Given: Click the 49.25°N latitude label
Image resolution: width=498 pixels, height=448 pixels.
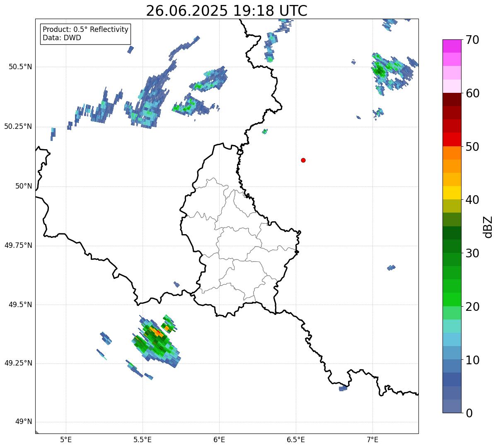Looking at the screenshot, I should pos(18,363).
